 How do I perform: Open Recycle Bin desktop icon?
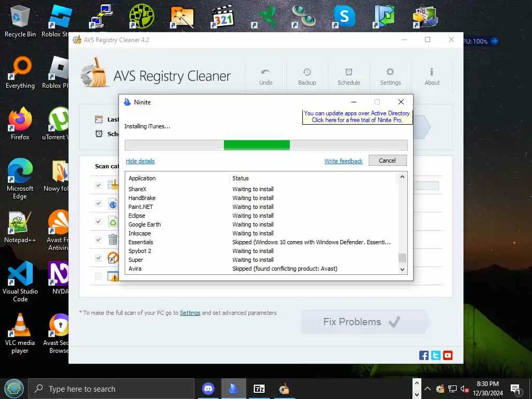coord(20,21)
